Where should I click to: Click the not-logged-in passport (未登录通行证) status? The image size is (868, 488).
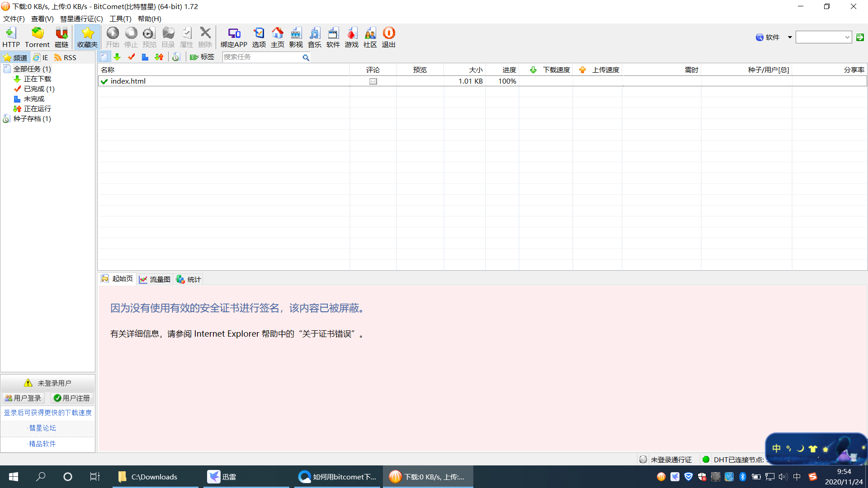pyautogui.click(x=665, y=460)
